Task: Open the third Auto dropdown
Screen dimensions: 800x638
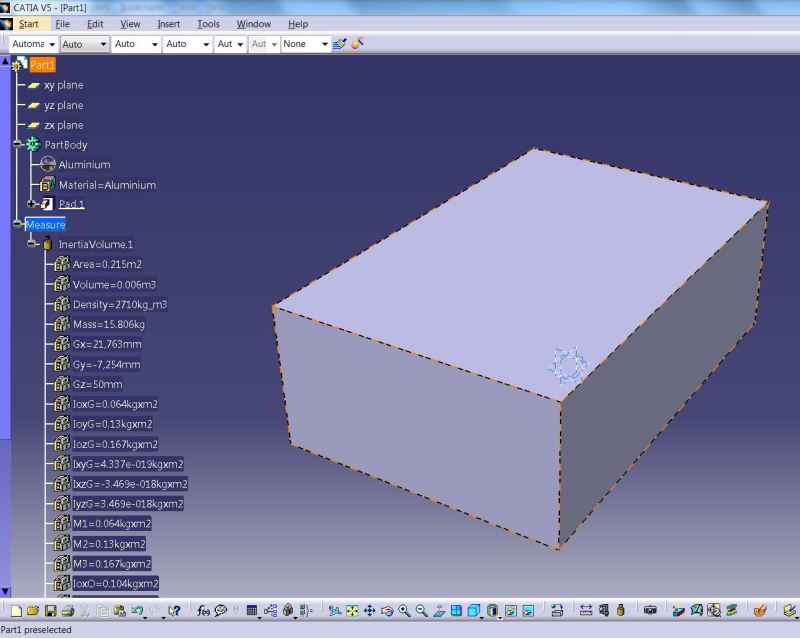Action: tap(136, 44)
